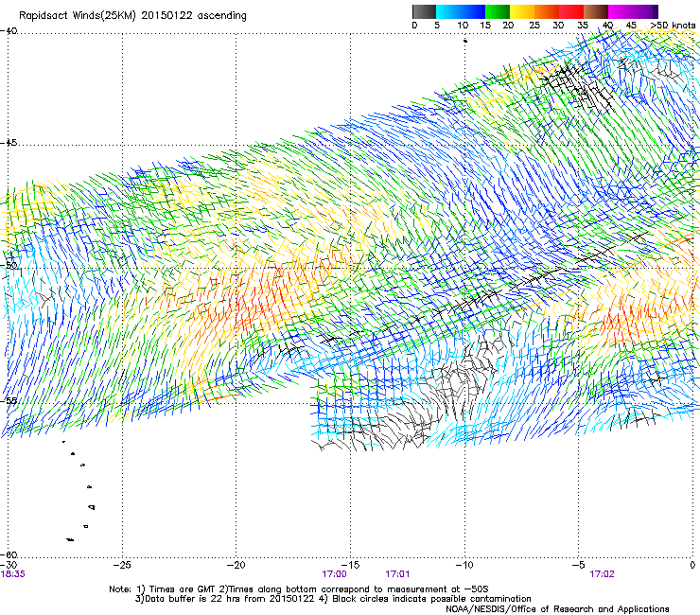Click the purple '17:00' time stamp
This screenshot has width=700, height=615.
click(334, 574)
